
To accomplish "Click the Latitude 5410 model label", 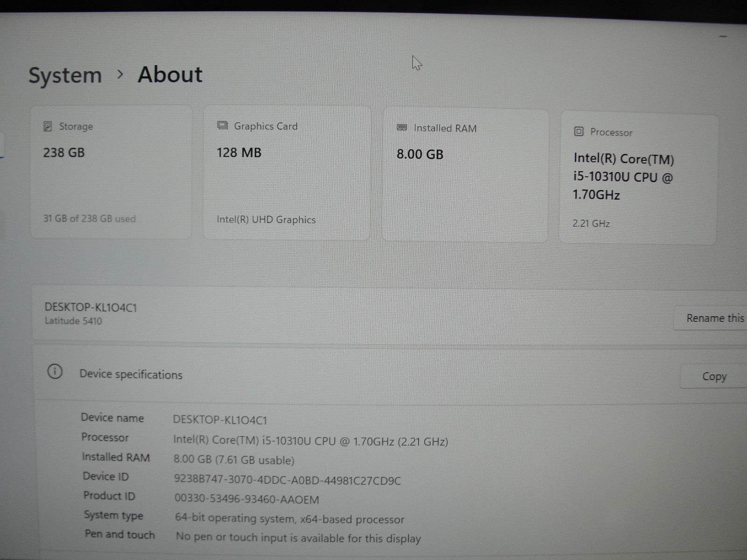I will click(x=73, y=321).
